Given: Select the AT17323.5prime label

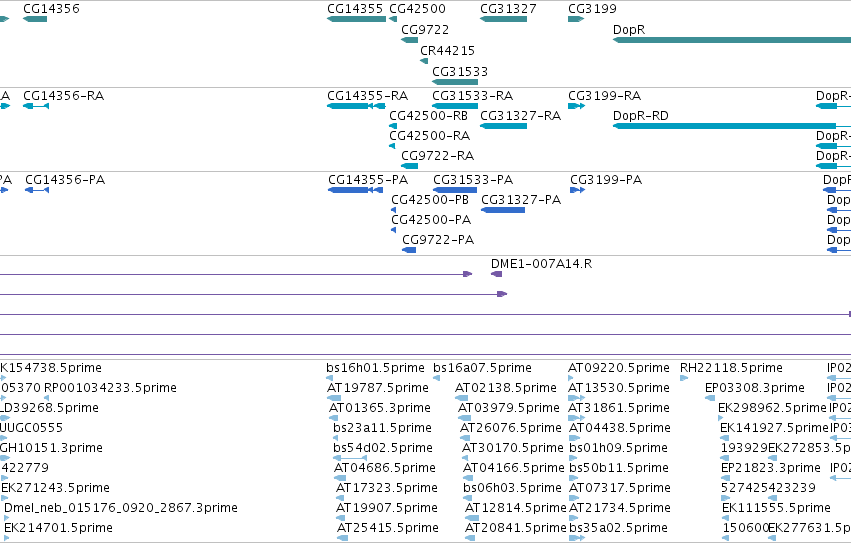Looking at the screenshot, I should 387,488.
